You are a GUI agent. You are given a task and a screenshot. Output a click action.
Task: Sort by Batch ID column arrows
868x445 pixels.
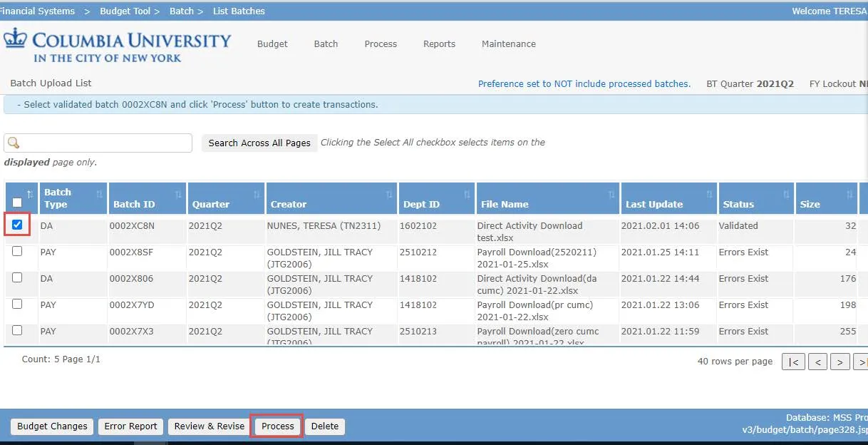click(179, 194)
